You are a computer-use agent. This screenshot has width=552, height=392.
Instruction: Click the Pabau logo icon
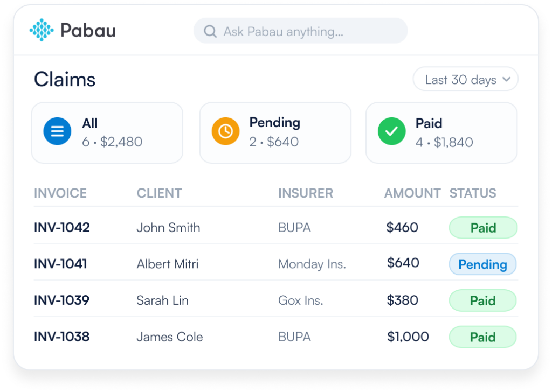pyautogui.click(x=42, y=30)
